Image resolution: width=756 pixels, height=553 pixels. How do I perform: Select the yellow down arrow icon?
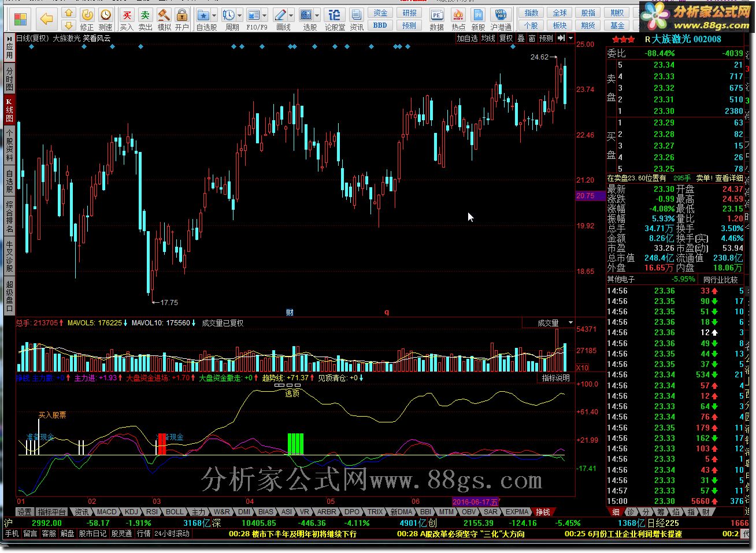coord(69,25)
